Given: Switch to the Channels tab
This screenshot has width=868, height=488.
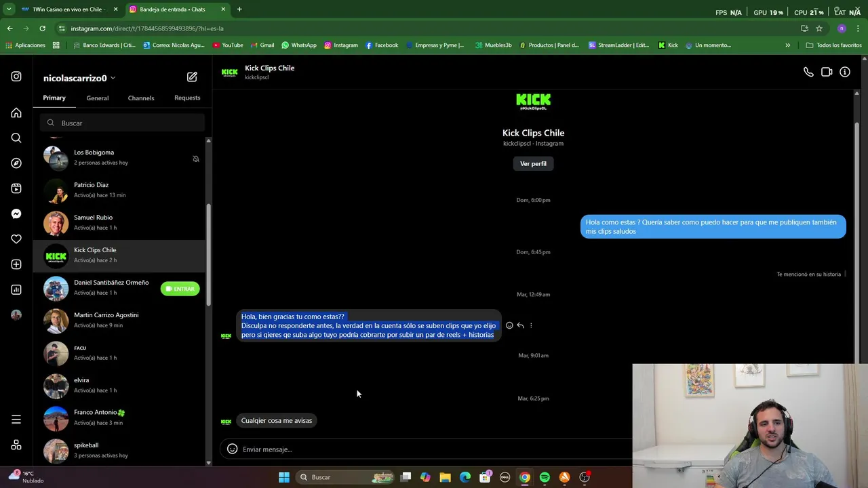Looking at the screenshot, I should [x=141, y=98].
